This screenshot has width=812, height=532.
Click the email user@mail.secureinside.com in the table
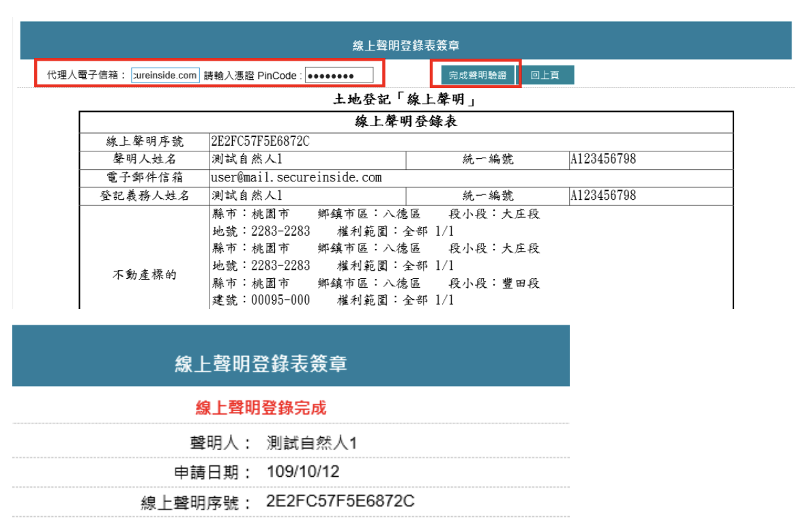pyautogui.click(x=297, y=177)
